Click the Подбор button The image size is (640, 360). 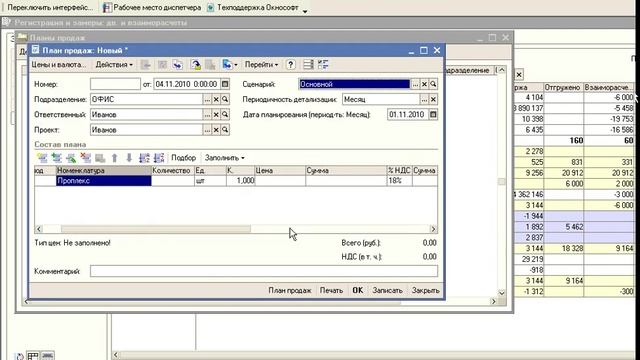(183, 158)
